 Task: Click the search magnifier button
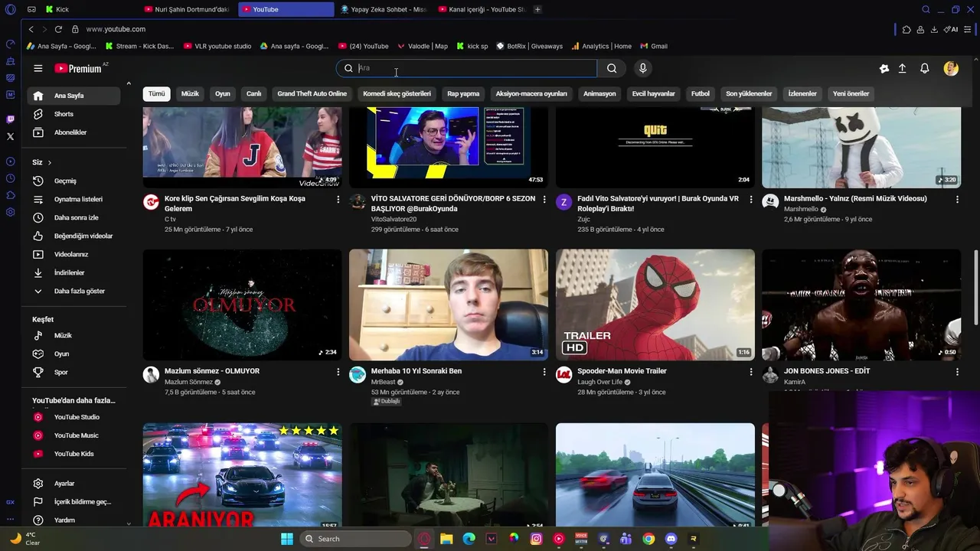(612, 68)
